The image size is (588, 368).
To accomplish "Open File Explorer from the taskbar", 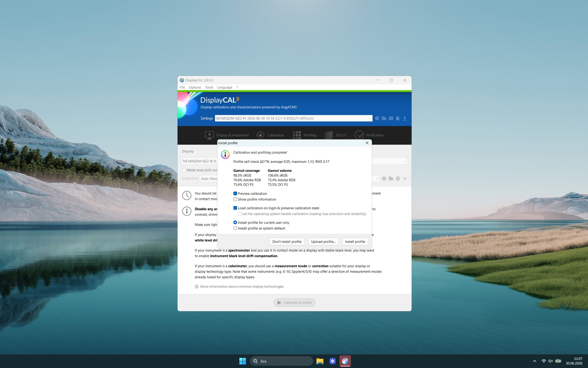I will point(320,361).
